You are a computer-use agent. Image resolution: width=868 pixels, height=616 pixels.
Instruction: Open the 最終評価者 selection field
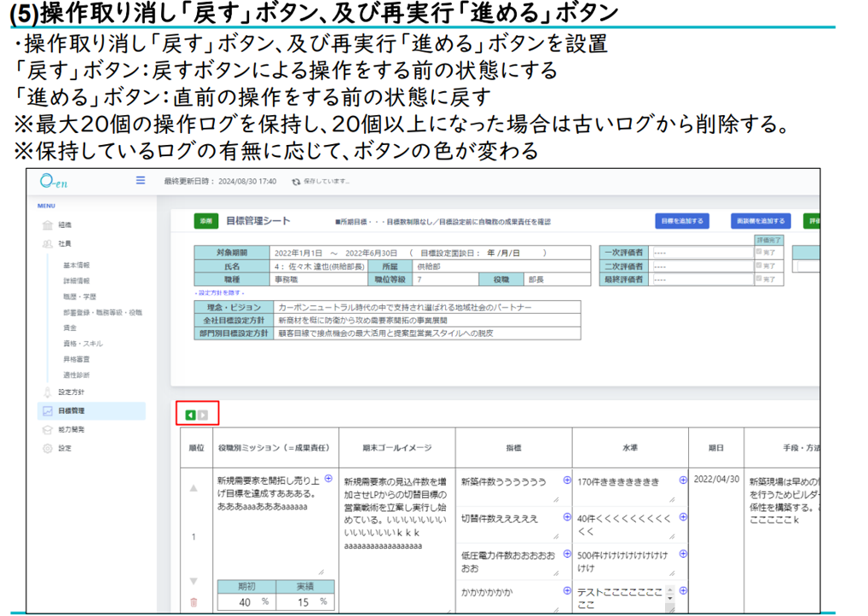tap(702, 279)
